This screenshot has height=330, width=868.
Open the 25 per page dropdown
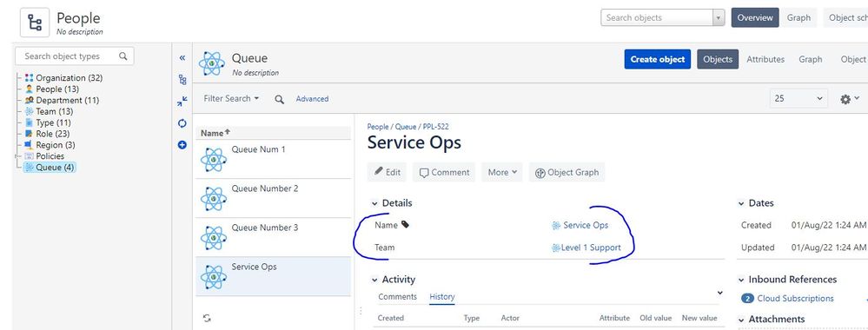(x=798, y=98)
